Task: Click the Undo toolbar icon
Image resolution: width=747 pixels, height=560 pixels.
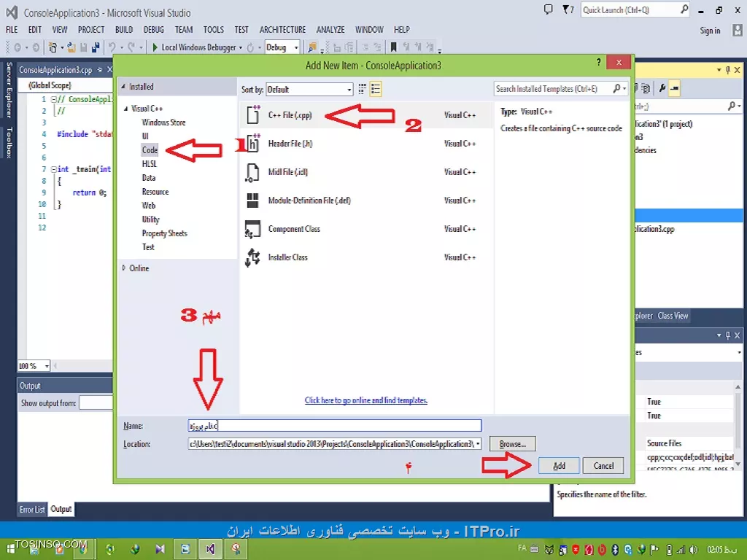Action: point(112,47)
